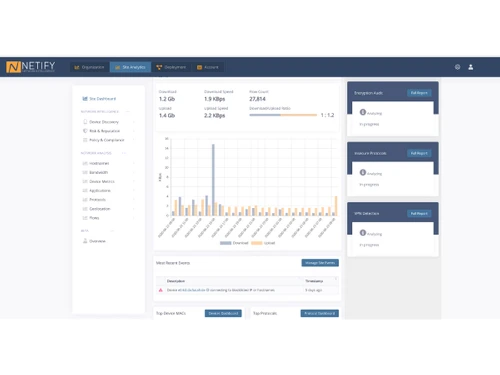Click the Device Dashboard button
This screenshot has width=500, height=375.
click(223, 313)
